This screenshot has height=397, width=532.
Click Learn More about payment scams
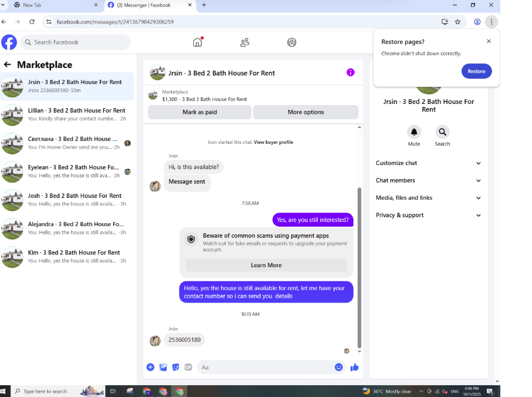(x=266, y=265)
